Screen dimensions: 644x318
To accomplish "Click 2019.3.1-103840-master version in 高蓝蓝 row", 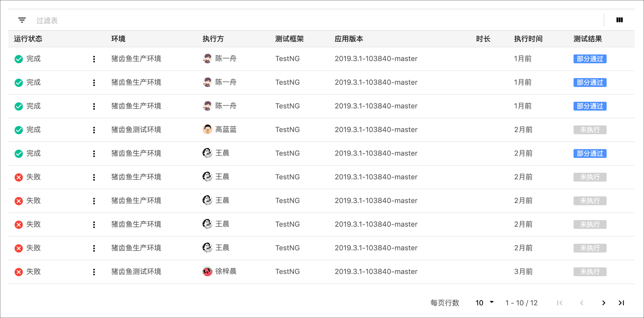I will [376, 129].
